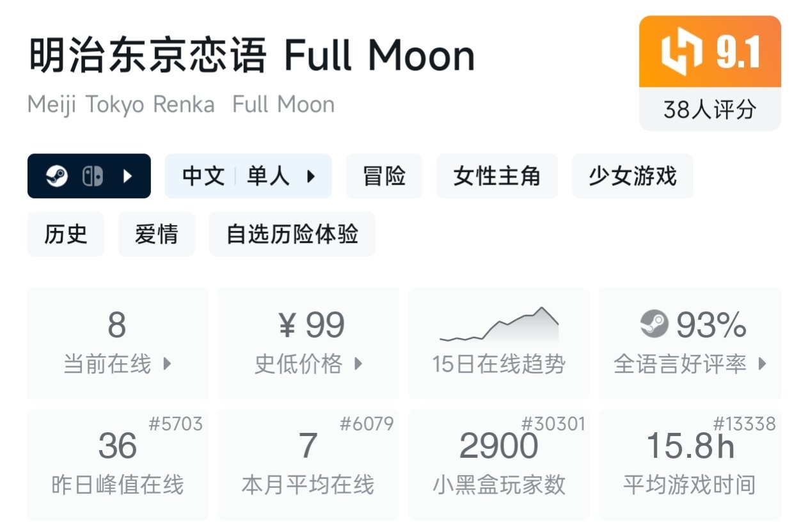Click the 小黑盒玩家数 stat card
Image resolution: width=808 pixels, height=532 pixels.
(x=498, y=464)
